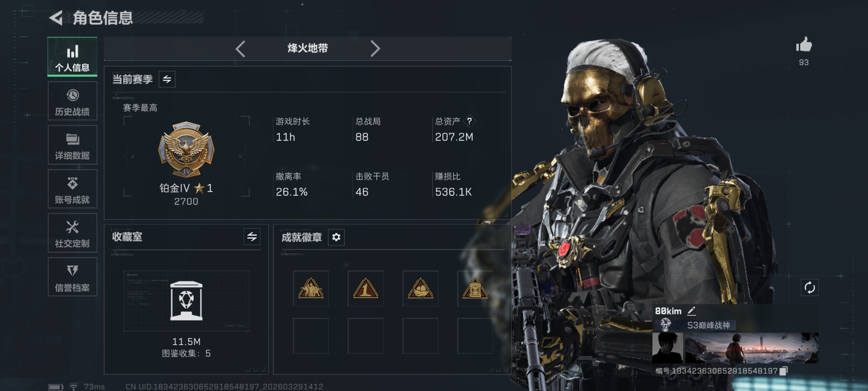
Task: Click the back arrow beside 角色信息
Action: (x=56, y=18)
